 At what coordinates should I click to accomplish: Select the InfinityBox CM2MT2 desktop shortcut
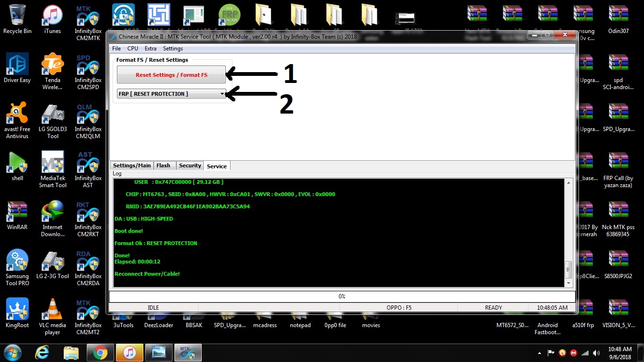pos(88,317)
